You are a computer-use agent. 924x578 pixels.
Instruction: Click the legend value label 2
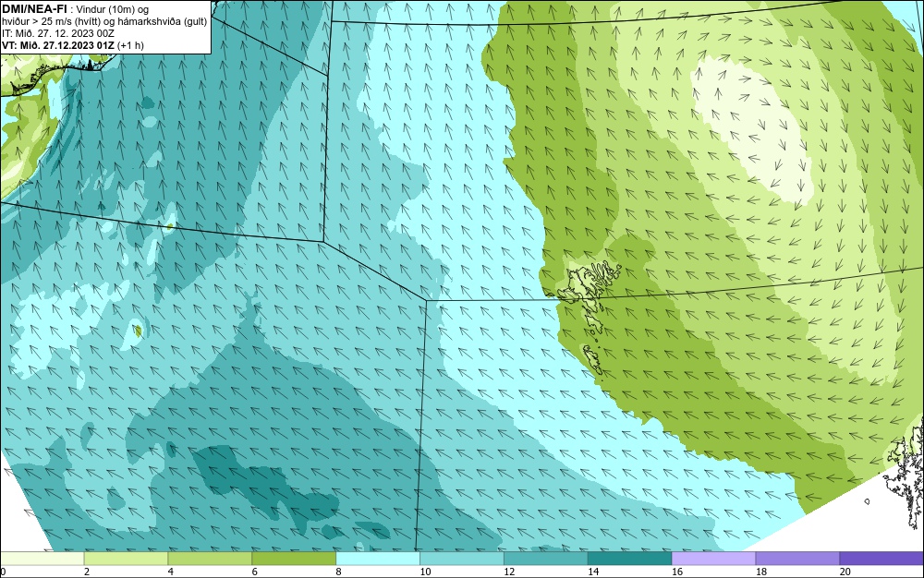point(87,572)
